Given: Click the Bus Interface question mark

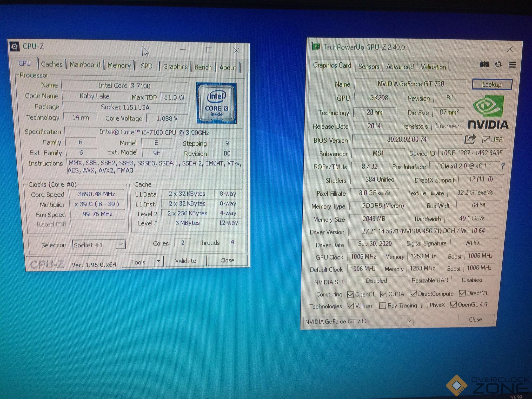Looking at the screenshot, I should pyautogui.click(x=503, y=166).
